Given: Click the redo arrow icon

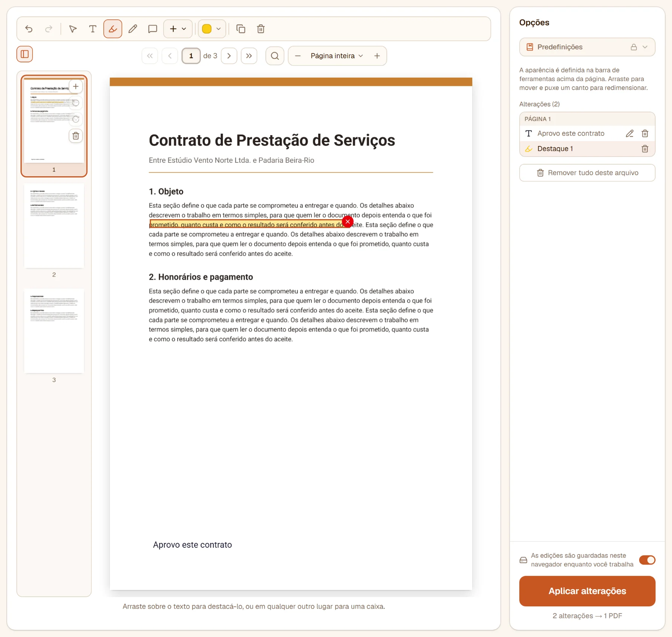Looking at the screenshot, I should tap(49, 29).
